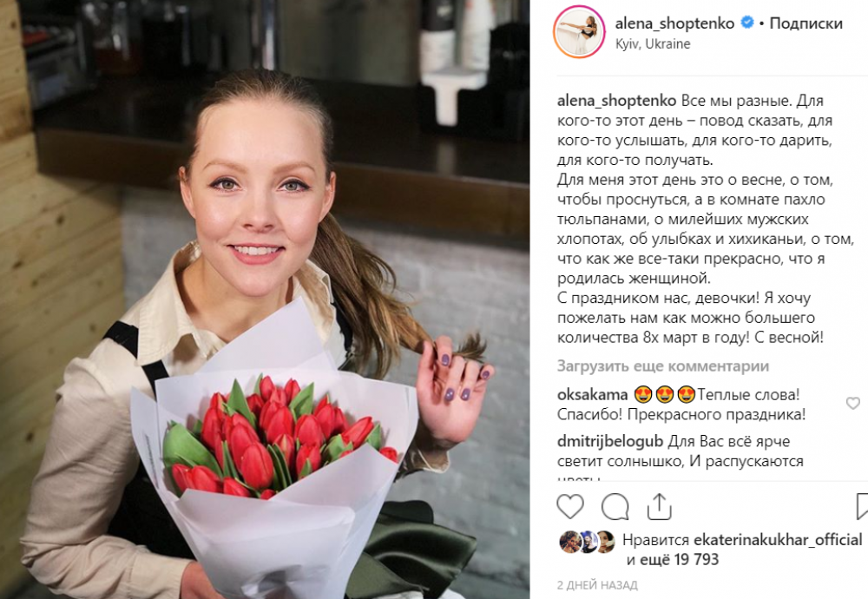
Task: Open comment bubble icon
Action: (615, 506)
